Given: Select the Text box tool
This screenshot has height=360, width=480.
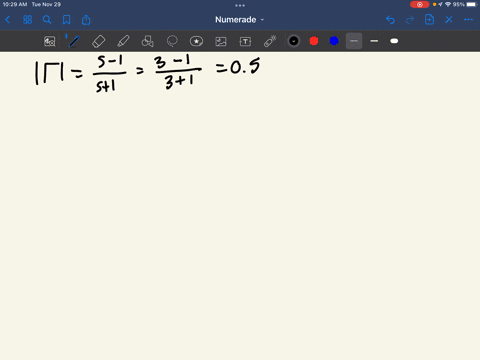Looking at the screenshot, I should (x=245, y=41).
